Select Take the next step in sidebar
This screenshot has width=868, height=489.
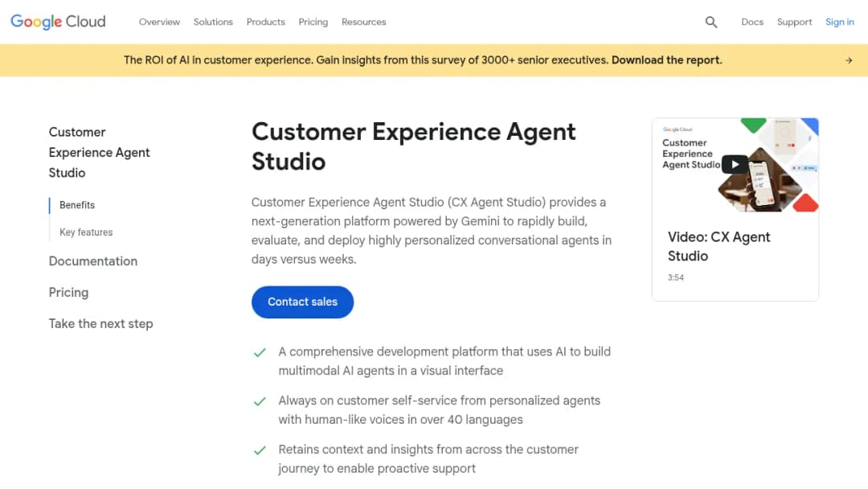point(100,324)
